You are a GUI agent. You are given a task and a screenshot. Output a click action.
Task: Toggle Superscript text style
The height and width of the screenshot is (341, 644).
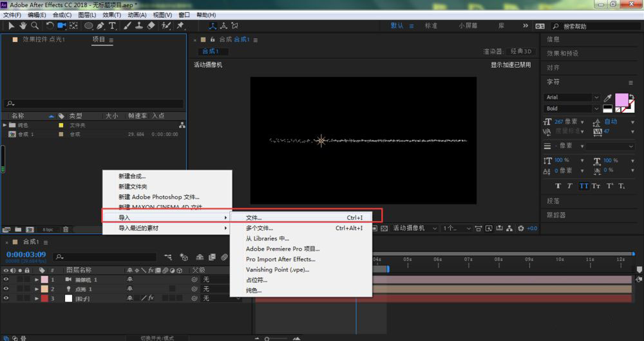tap(609, 186)
